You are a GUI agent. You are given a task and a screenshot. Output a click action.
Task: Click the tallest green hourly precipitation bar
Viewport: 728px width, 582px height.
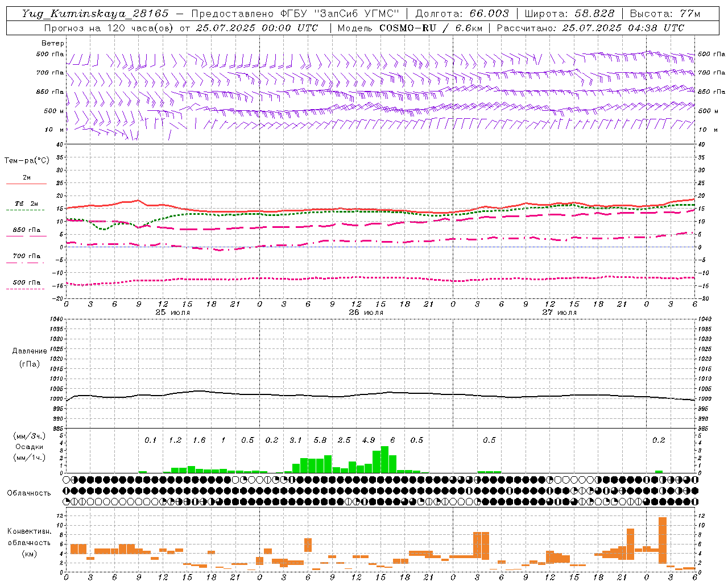(384, 459)
